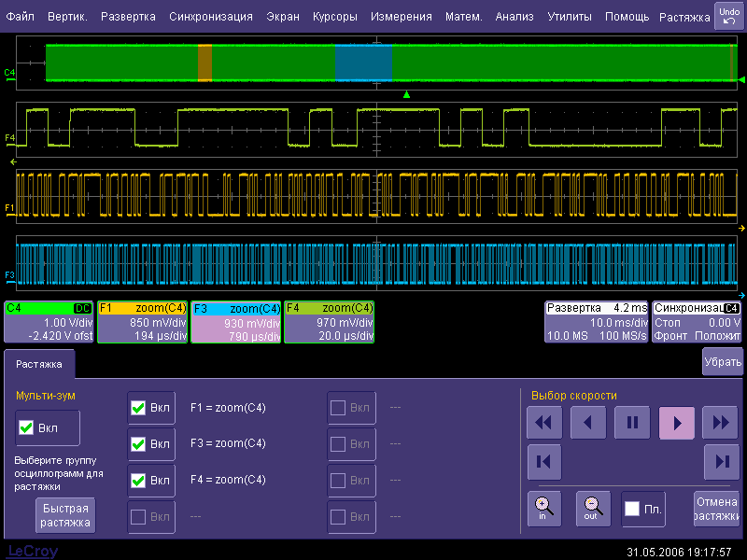The height and width of the screenshot is (560, 747).
Task: Open the C4 channel descriptor box
Action: (48, 321)
